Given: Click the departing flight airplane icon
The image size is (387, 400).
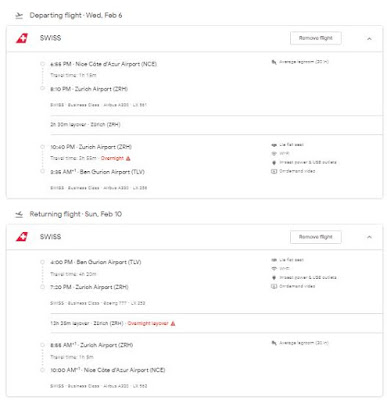Looking at the screenshot, I should [x=19, y=16].
